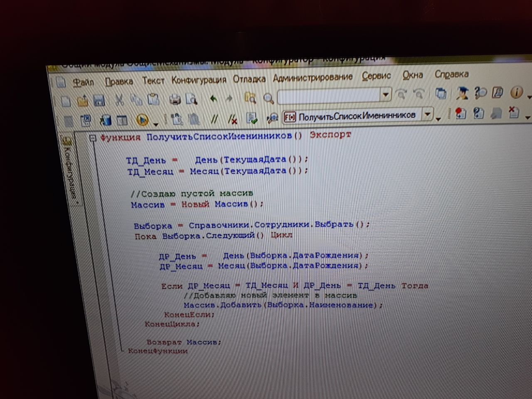Click the comment Создаю пустой массив

[192, 194]
